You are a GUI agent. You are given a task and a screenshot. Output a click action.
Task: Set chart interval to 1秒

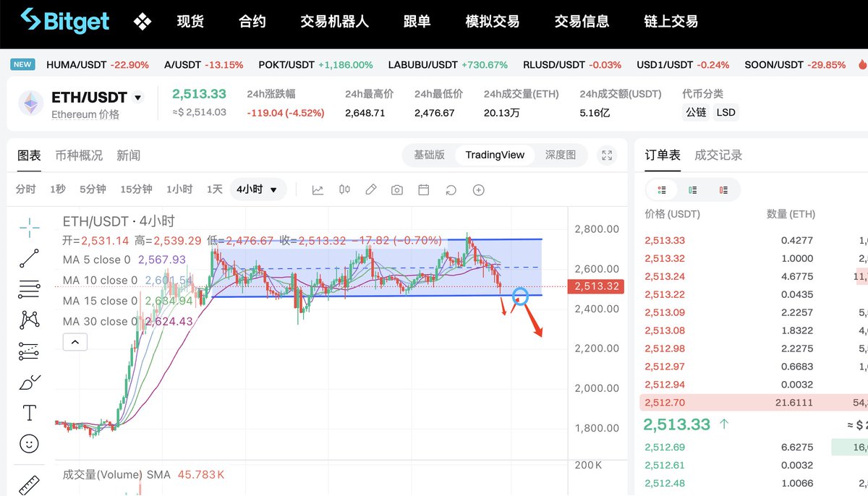[x=58, y=189]
